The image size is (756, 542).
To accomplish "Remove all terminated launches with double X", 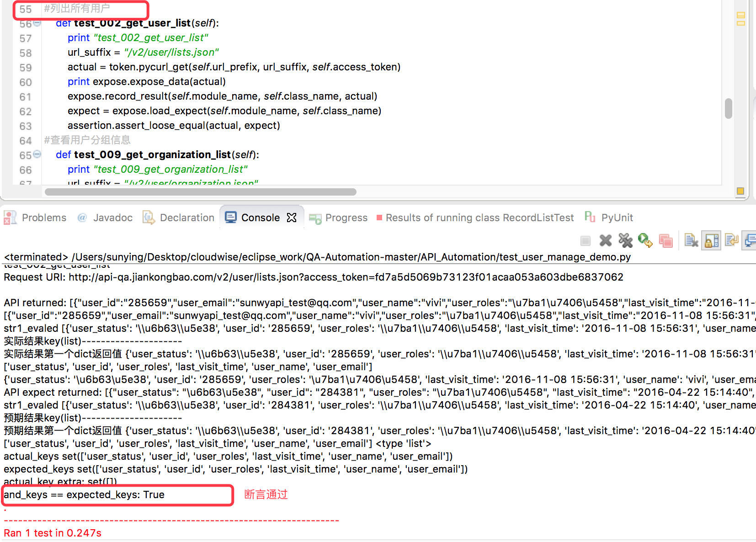I will [x=625, y=240].
